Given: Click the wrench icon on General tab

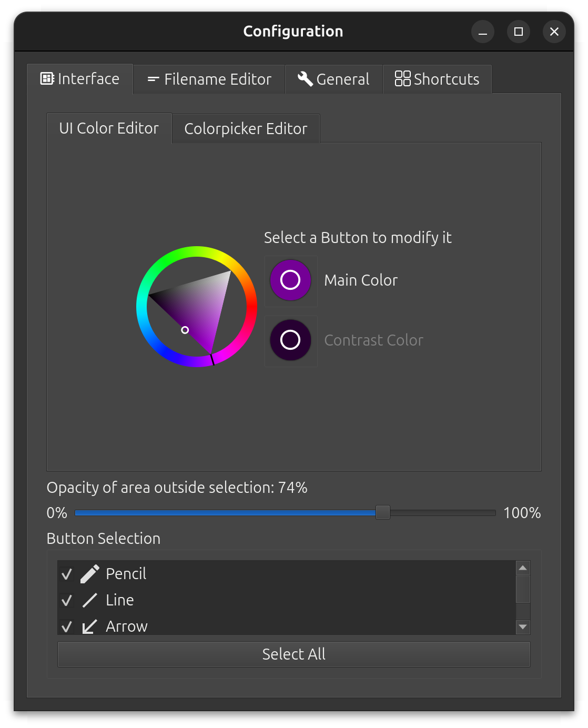Looking at the screenshot, I should click(305, 79).
